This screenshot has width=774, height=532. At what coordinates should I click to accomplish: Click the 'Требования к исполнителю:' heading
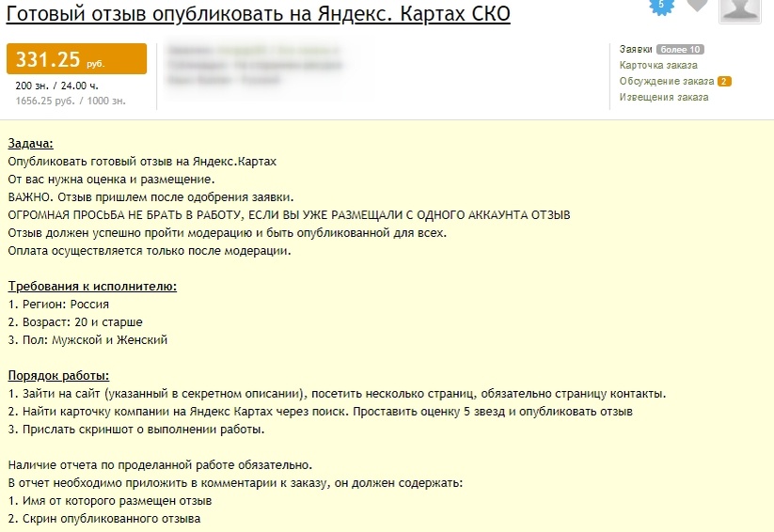click(x=92, y=287)
